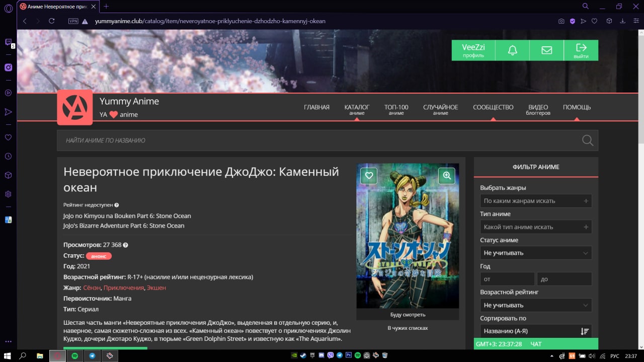Open Spotify from pinned taskbar
The height and width of the screenshot is (362, 644).
pos(74,355)
